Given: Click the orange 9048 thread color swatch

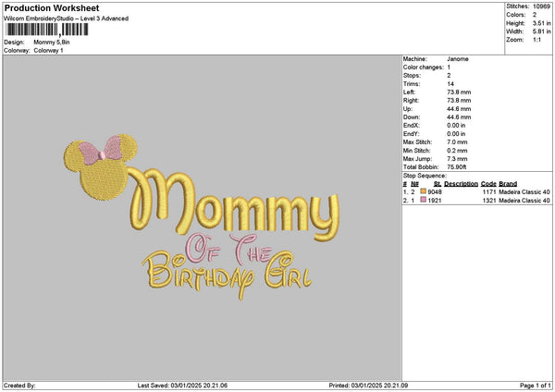Looking at the screenshot, I should click(423, 191).
